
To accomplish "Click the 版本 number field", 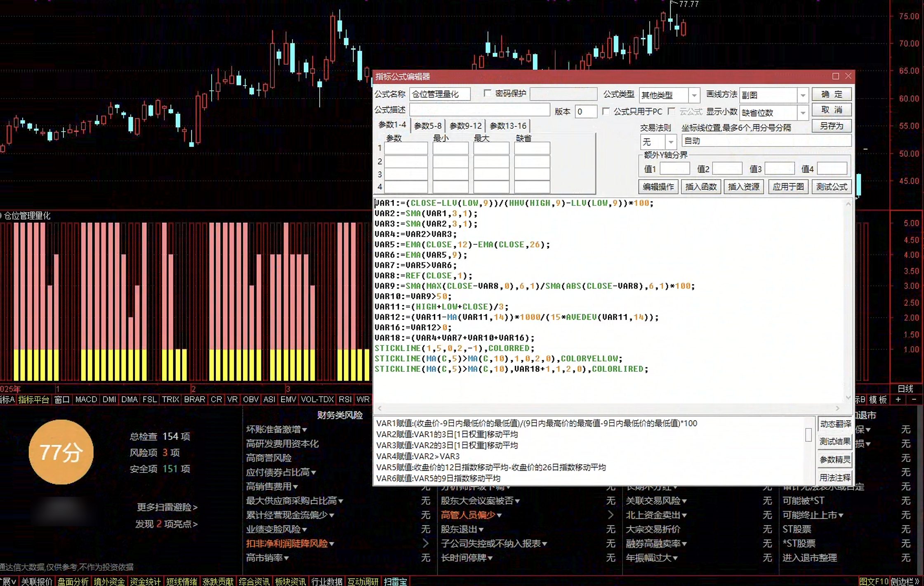I will point(586,111).
